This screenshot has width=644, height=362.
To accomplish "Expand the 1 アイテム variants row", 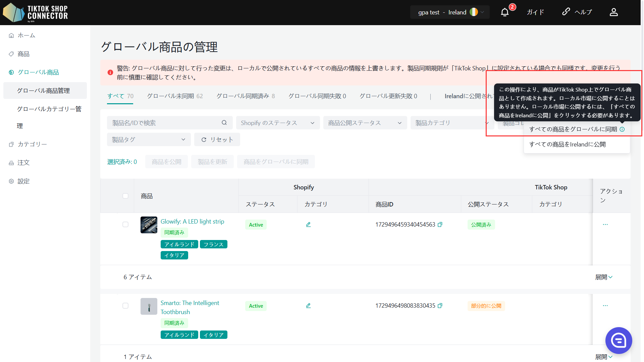I will (x=604, y=357).
